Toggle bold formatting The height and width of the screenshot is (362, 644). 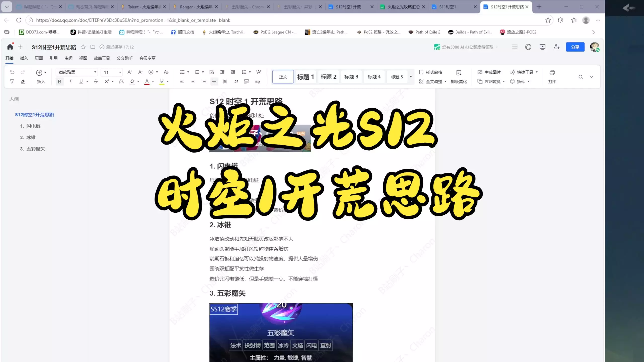click(59, 81)
